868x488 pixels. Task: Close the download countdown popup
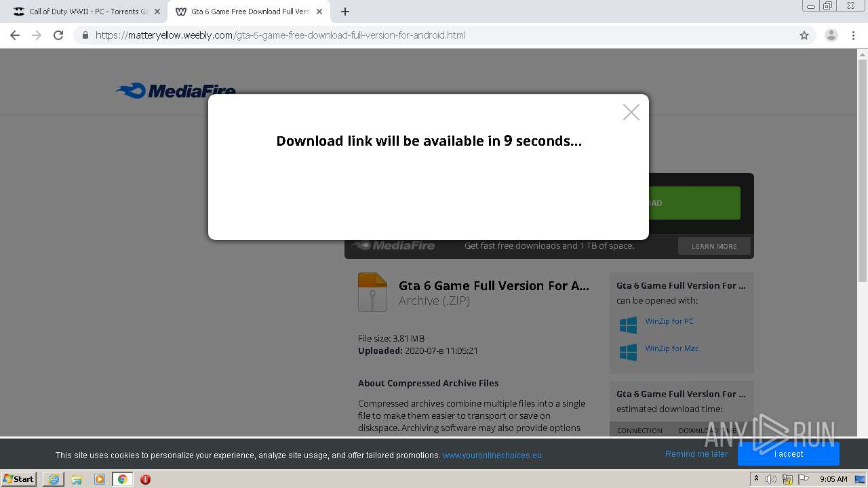pyautogui.click(x=631, y=113)
